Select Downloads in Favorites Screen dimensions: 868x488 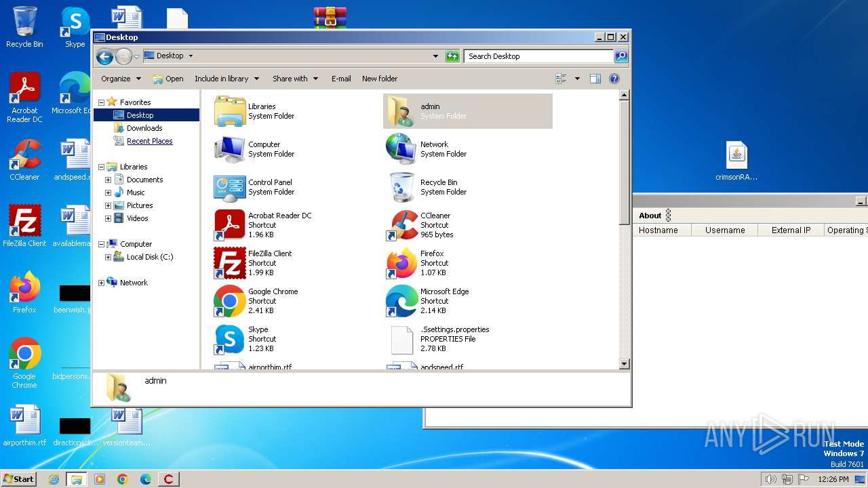(144, 128)
